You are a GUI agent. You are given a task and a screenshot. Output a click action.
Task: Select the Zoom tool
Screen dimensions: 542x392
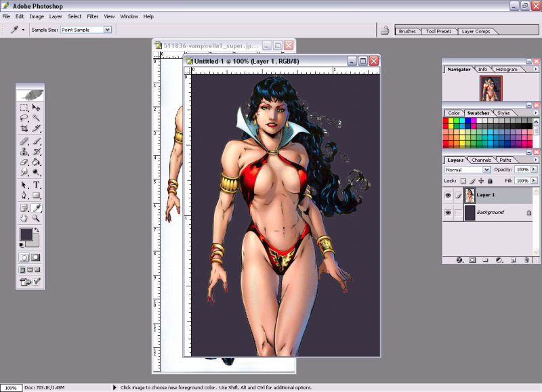(36, 218)
